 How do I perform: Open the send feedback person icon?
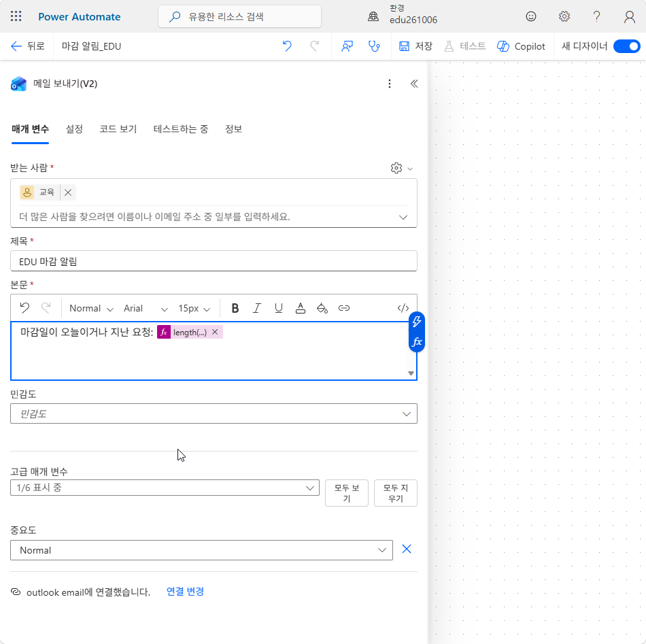(x=347, y=46)
